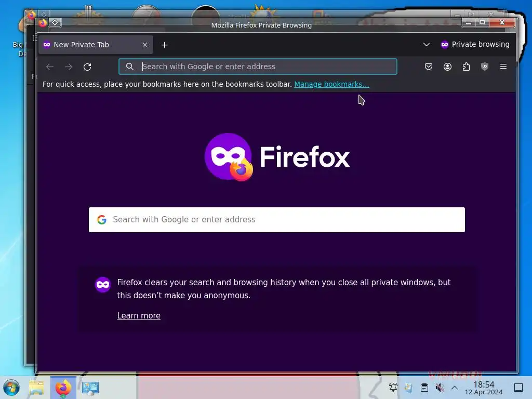Open notifications bell in system tray

[393, 388]
